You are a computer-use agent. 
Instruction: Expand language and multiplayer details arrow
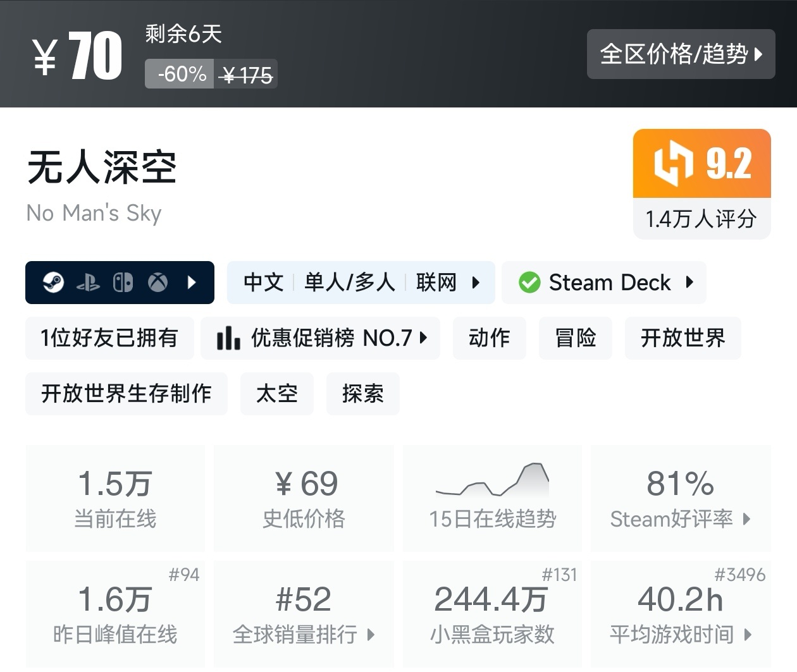click(x=476, y=283)
